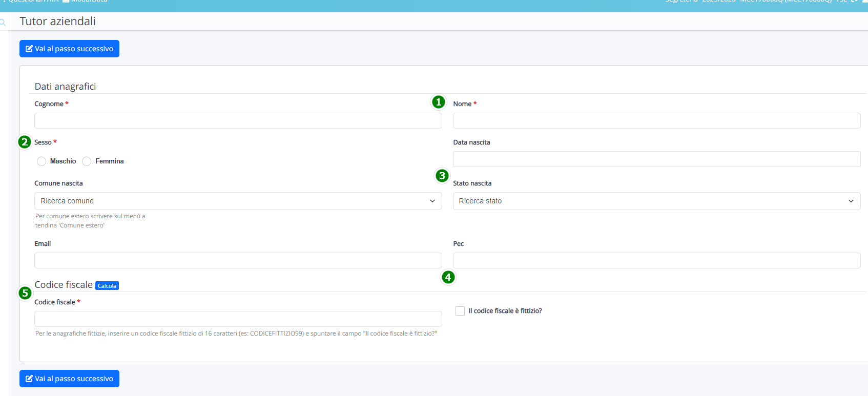Open the 'Ricerca comune' dropdown
Screen dimensions: 868x396
tap(238, 201)
